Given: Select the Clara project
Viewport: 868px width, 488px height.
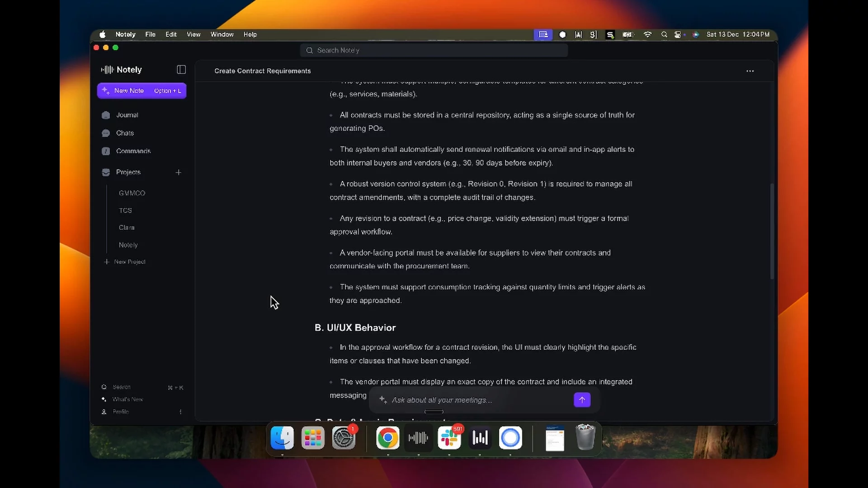Looking at the screenshot, I should (127, 228).
